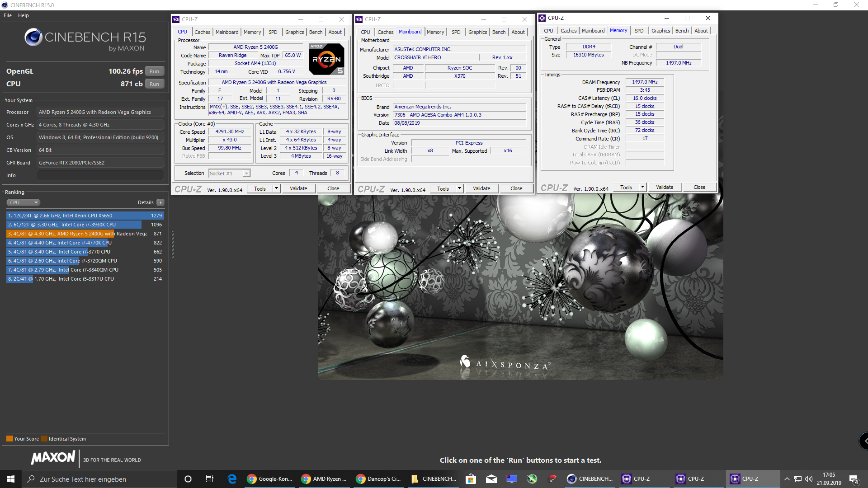Open SPD tab in second CPU-Z window

point(456,32)
